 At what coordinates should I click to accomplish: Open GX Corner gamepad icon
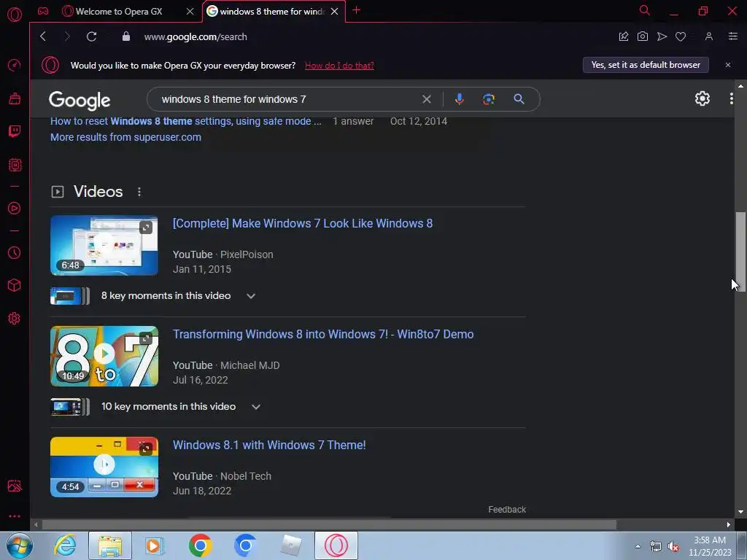pos(43,11)
